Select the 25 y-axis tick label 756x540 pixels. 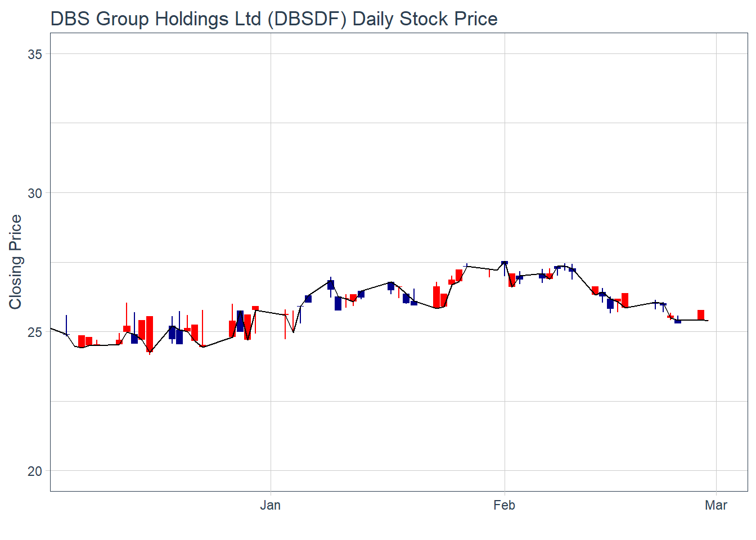[35, 332]
